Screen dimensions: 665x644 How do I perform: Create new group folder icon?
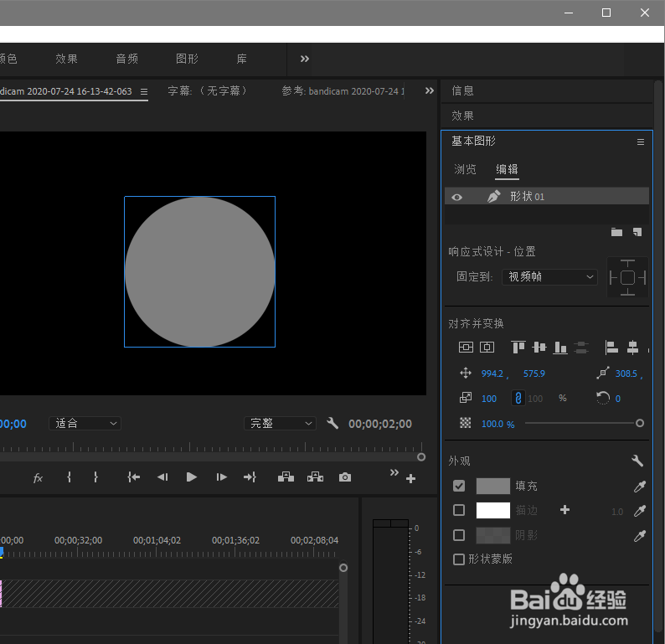(616, 232)
